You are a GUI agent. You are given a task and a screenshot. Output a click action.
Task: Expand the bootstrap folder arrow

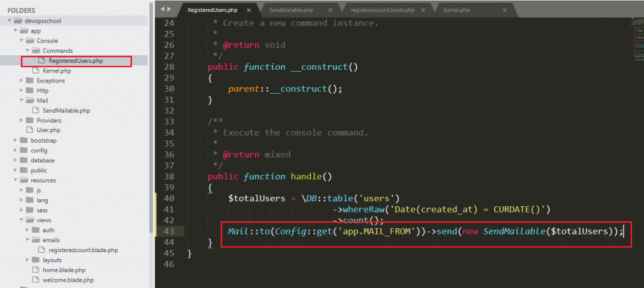[15, 140]
